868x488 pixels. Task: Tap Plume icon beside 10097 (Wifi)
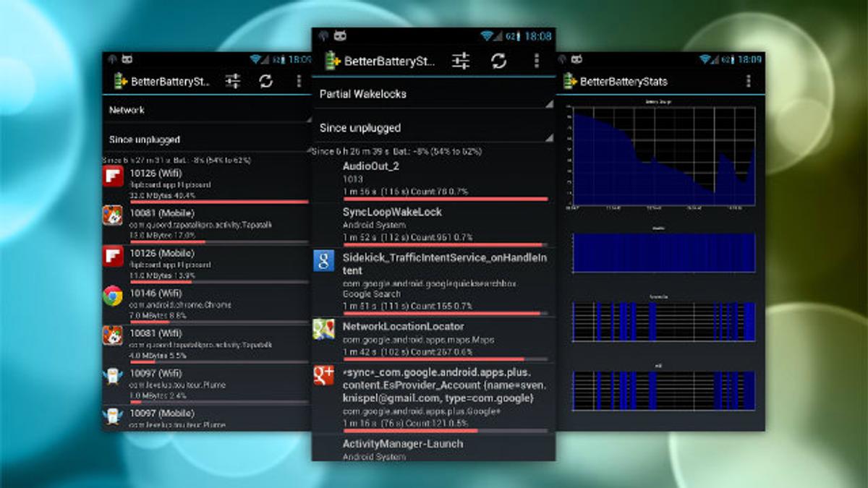coord(112,376)
